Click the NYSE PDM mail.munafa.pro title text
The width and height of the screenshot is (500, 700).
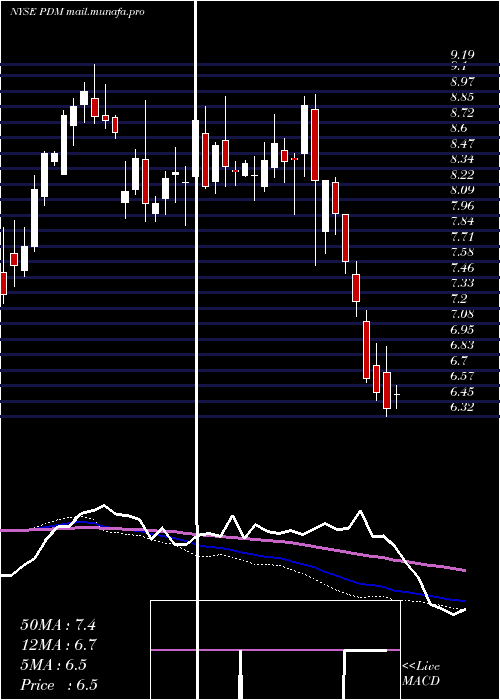pyautogui.click(x=77, y=12)
